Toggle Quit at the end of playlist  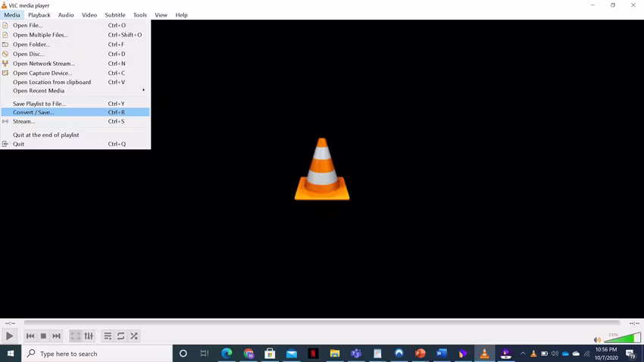(x=75, y=135)
